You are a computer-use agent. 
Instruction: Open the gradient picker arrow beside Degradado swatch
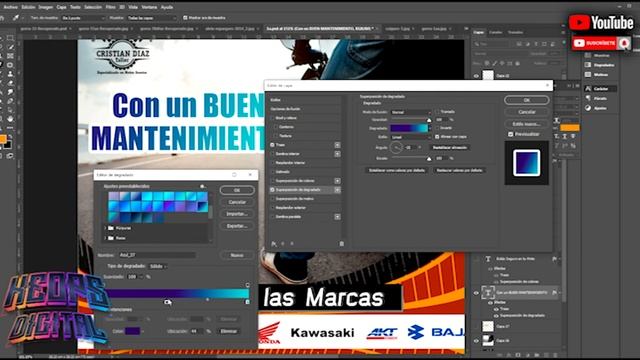point(429,128)
